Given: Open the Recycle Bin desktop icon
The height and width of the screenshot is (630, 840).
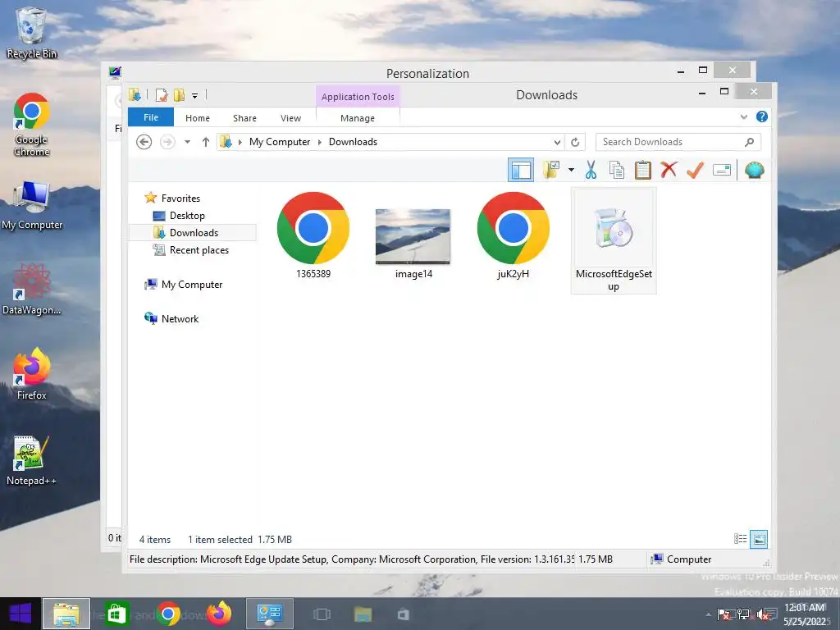Looking at the screenshot, I should coord(31,33).
